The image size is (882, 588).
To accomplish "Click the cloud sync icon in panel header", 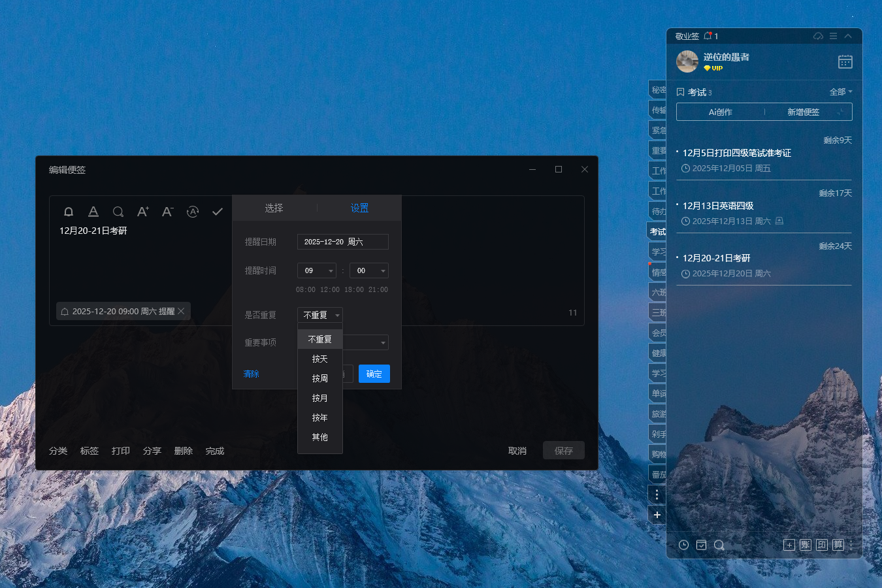I will pos(818,36).
